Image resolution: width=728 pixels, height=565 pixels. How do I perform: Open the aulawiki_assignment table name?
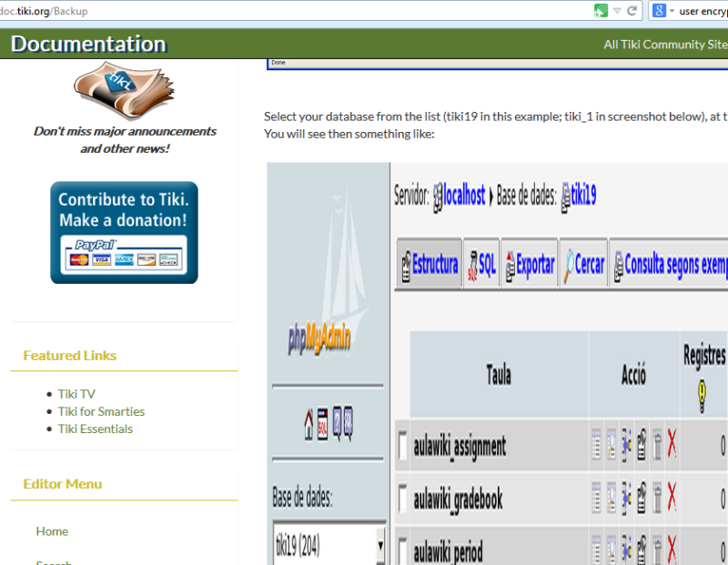pos(460,447)
